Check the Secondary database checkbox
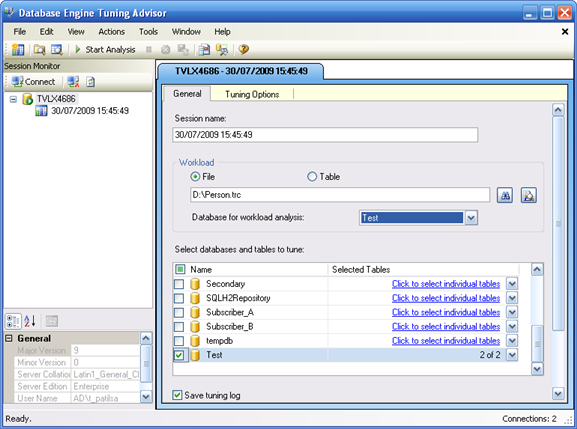Image resolution: width=577 pixels, height=429 pixels. point(179,284)
